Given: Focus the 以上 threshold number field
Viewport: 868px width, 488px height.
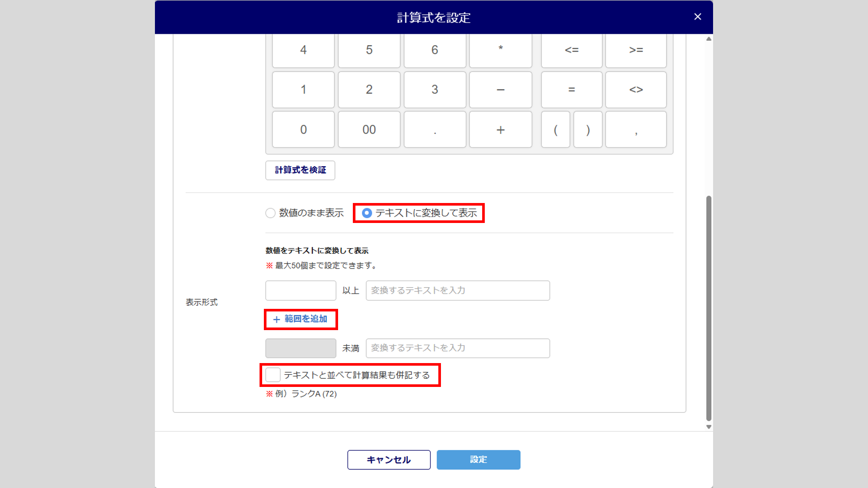Looking at the screenshot, I should [301, 291].
